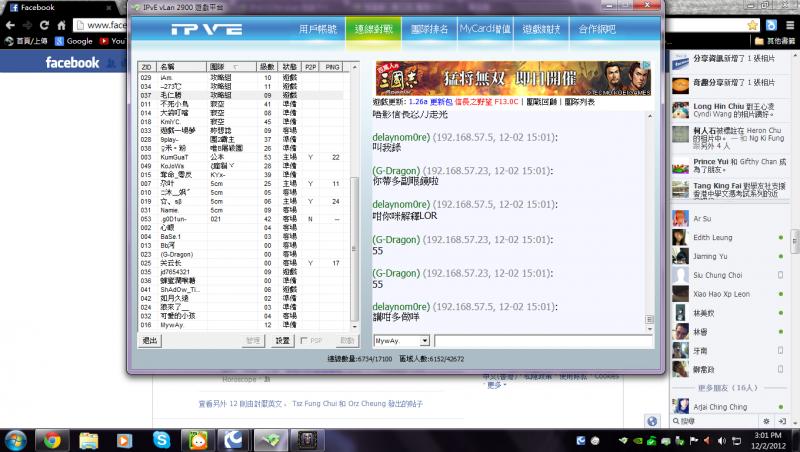Image resolution: width=800 pixels, height=452 pixels.
Task: Open Chrome menu wrench icon
Action: [x=790, y=25]
